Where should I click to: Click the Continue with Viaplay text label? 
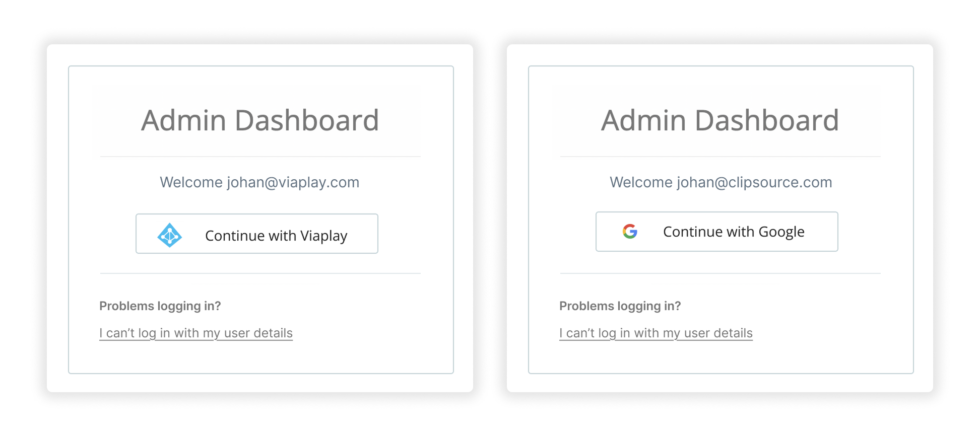click(x=276, y=236)
